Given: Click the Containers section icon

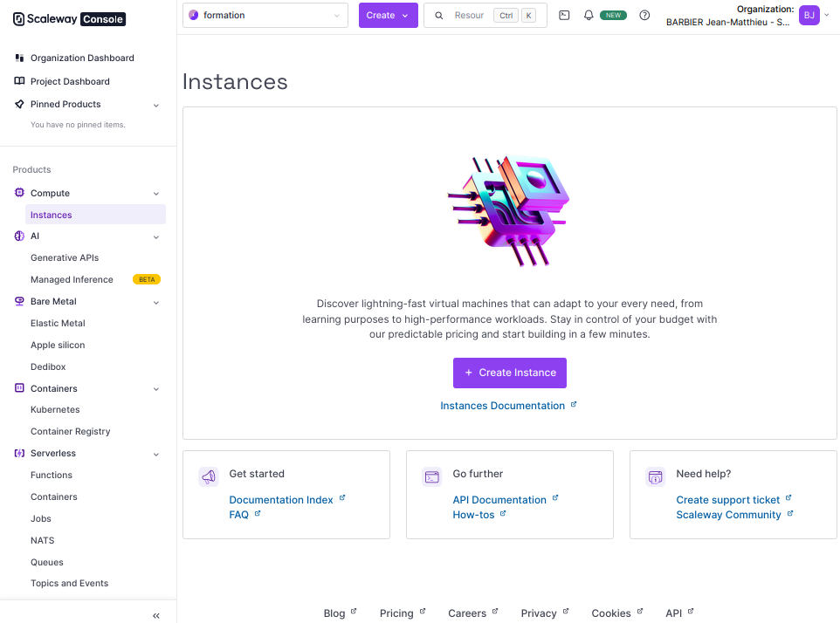Looking at the screenshot, I should pos(19,388).
